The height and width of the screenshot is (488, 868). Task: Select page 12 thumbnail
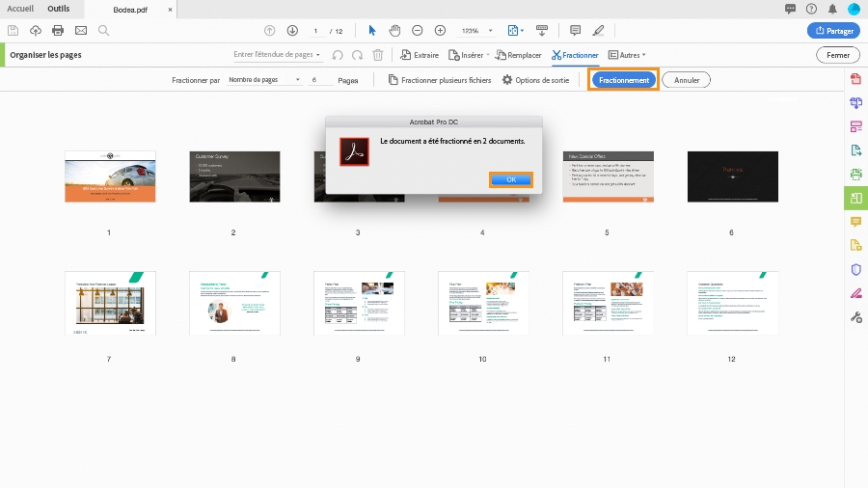point(733,303)
